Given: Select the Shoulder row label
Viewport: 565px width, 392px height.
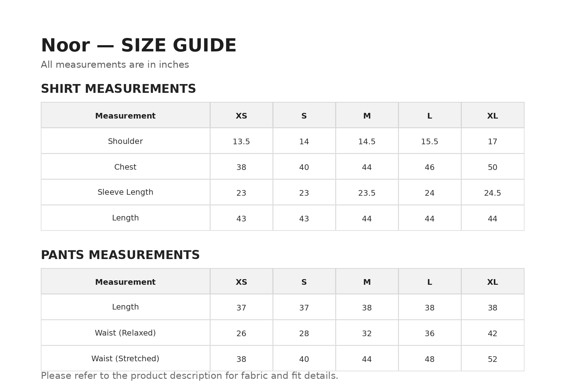Looking at the screenshot, I should (125, 141).
